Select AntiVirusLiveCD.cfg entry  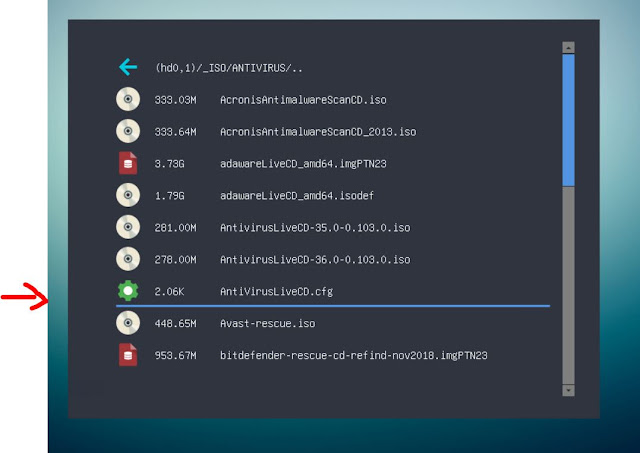276,291
